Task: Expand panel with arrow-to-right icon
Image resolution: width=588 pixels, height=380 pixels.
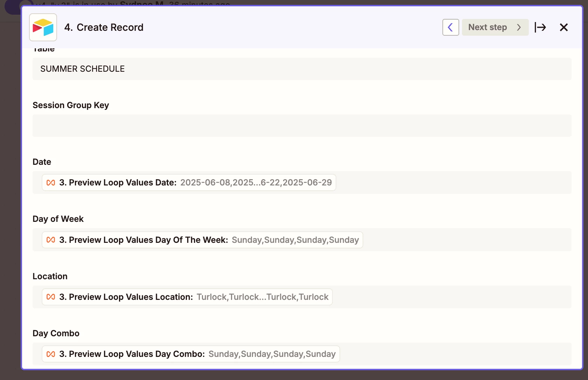Action: coord(540,27)
